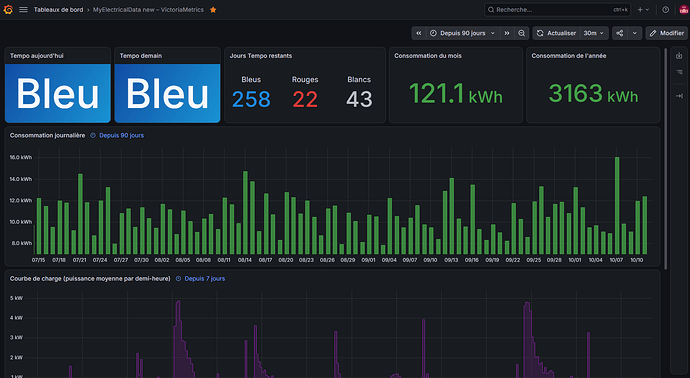Viewport: 690px width, 378px height.
Task: Click the Bleu tile under Tempo aujourd'hui
Action: coord(58,93)
